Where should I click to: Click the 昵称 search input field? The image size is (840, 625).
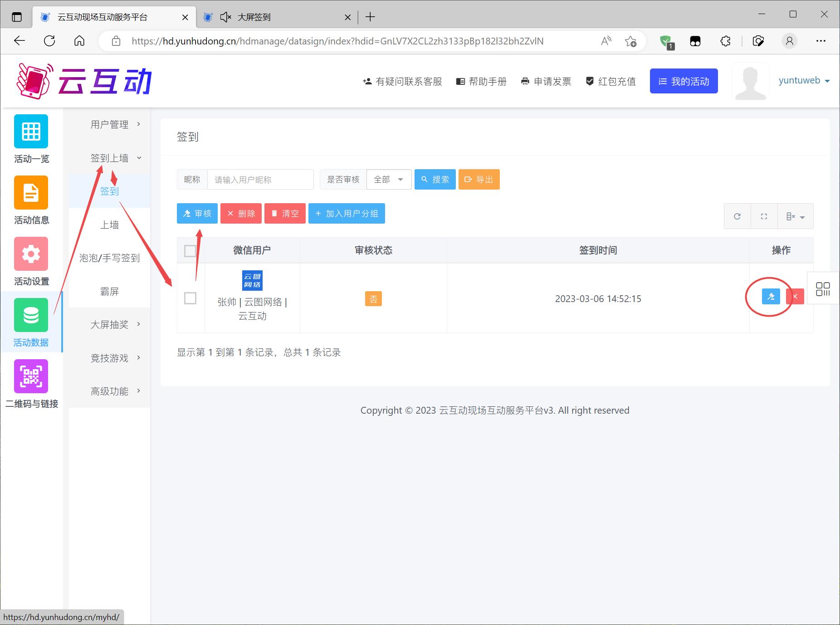pos(260,180)
